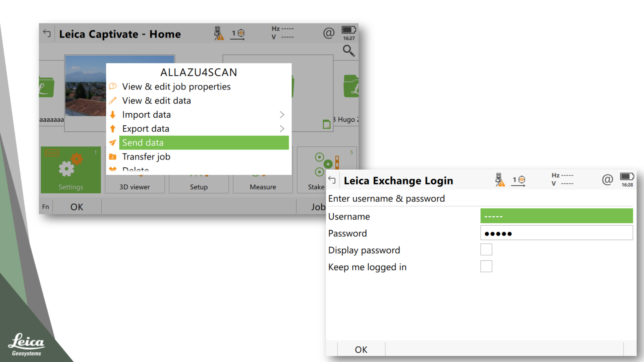
Task: Click total station warning icon in Home header
Action: (x=219, y=33)
